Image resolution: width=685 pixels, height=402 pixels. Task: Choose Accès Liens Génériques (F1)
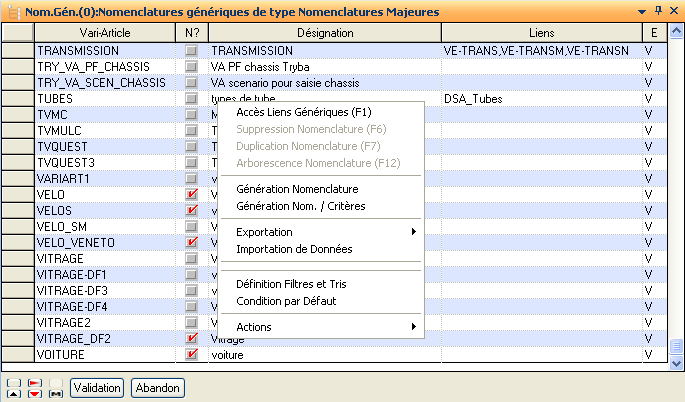coord(303,113)
